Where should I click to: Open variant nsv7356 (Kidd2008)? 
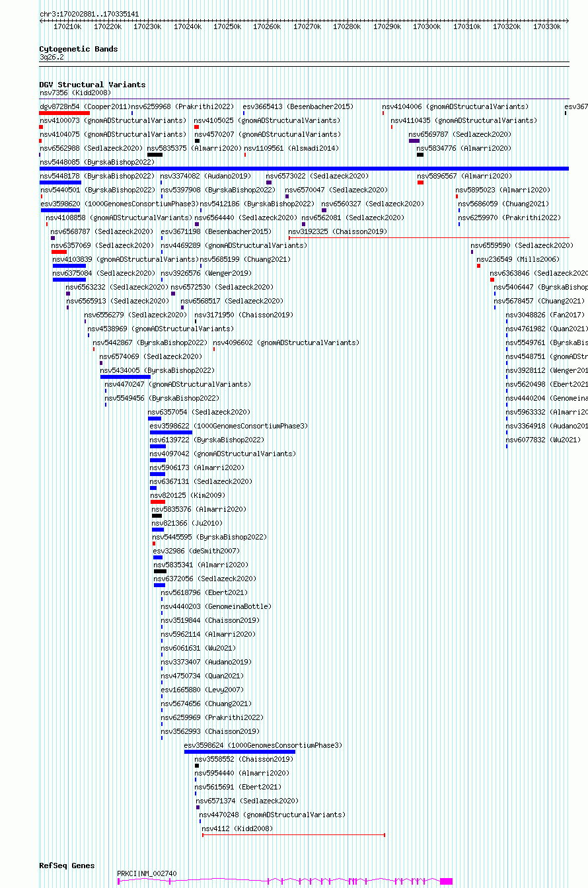pyautogui.click(x=75, y=93)
